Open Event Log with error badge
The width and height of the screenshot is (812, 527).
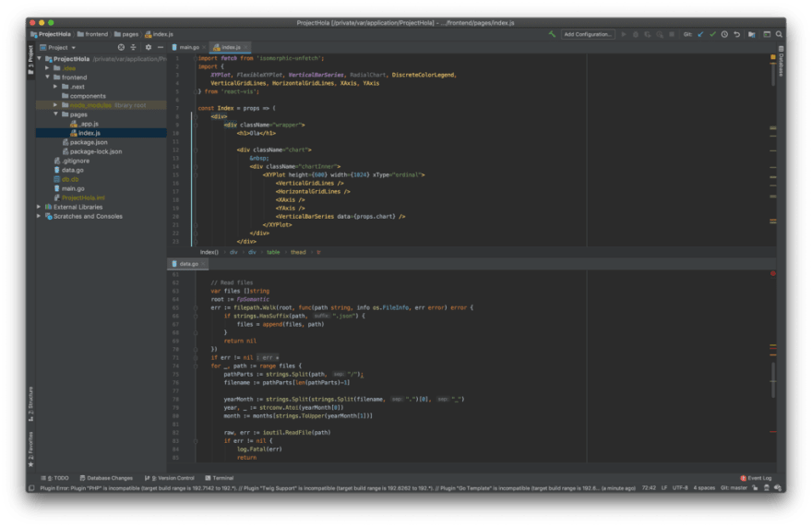click(756, 478)
